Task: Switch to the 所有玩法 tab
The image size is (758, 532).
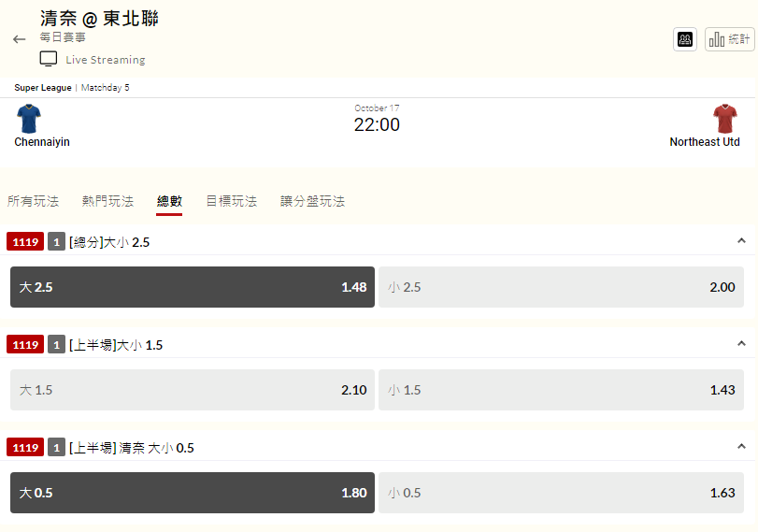Action: point(33,201)
